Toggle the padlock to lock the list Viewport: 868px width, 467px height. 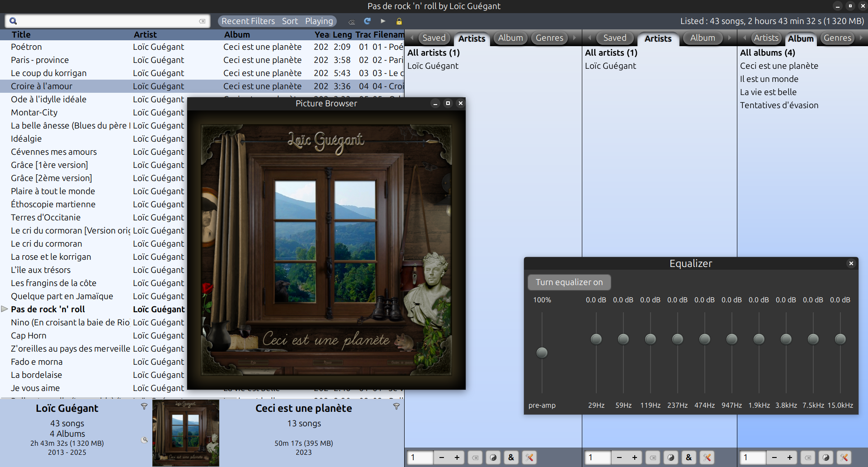click(399, 21)
